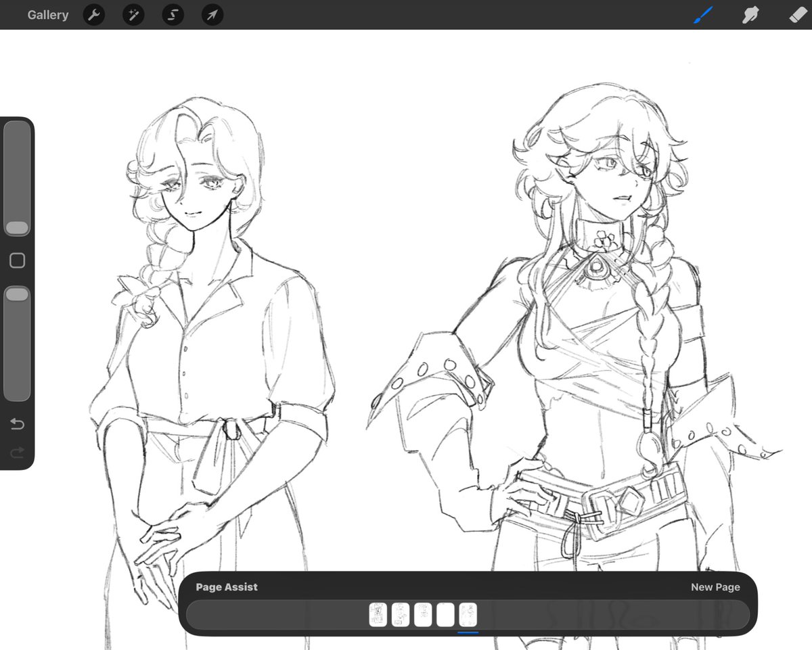Tap the brush opacity slider handle
Image resolution: width=812 pixels, height=650 pixels.
[17, 294]
